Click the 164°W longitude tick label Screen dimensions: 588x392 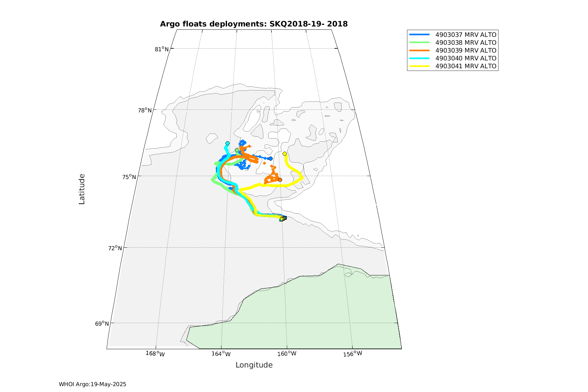(x=221, y=353)
